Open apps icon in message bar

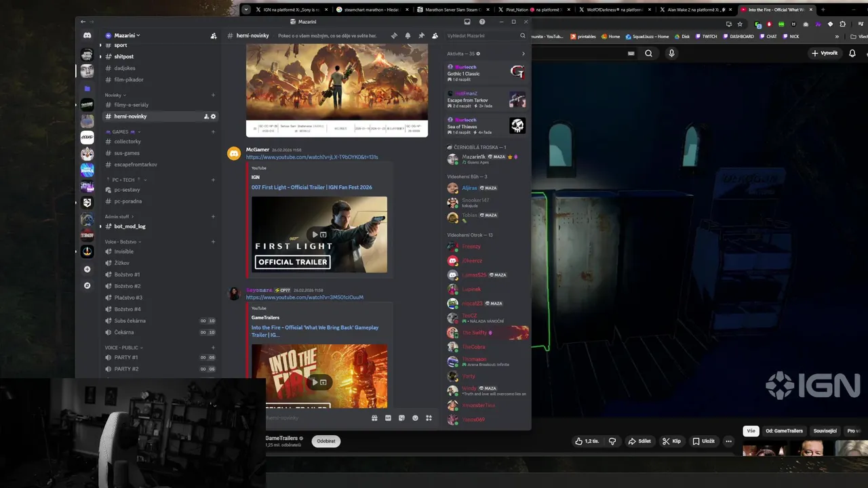429,418
